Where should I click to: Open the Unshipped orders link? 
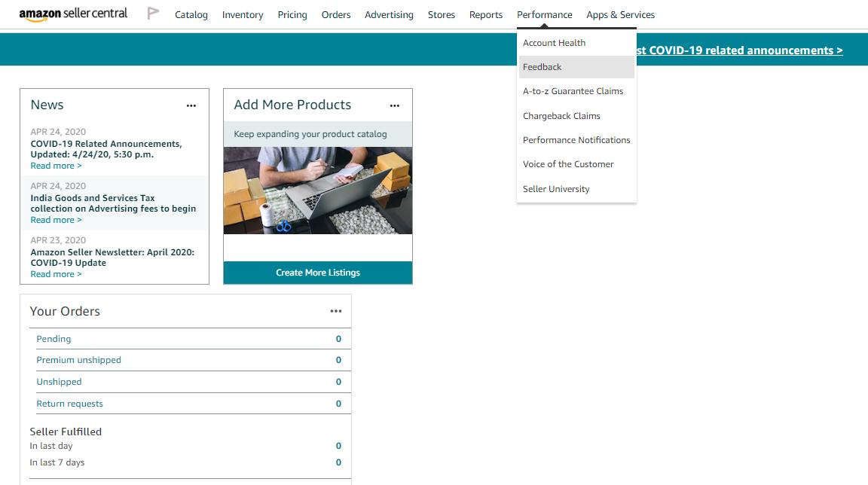point(59,382)
